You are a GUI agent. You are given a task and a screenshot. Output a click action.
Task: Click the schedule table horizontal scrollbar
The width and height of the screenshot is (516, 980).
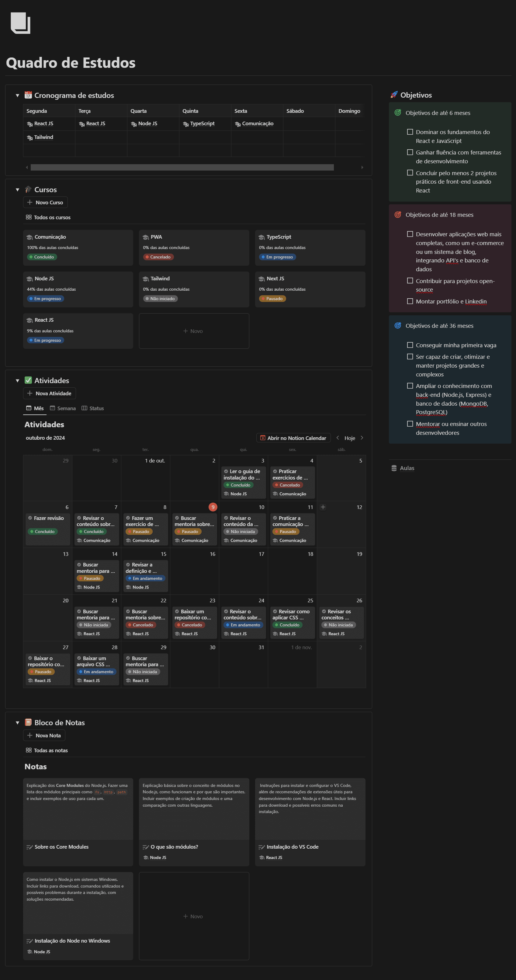point(182,168)
